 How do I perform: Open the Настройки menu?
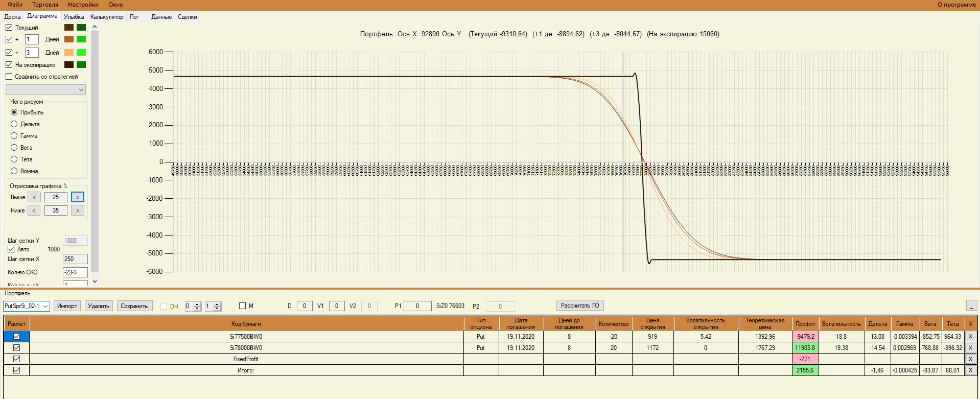tap(83, 5)
